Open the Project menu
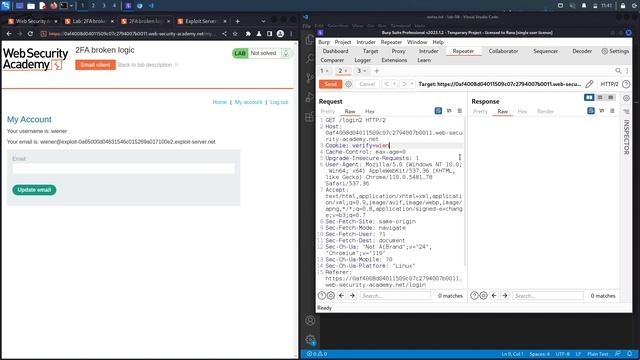Image resolution: width=640 pixels, height=360 pixels. (x=343, y=42)
